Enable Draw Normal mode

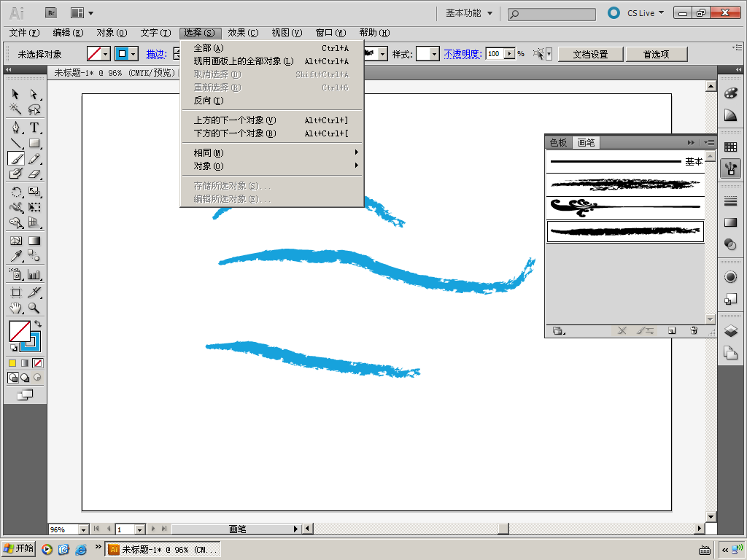click(13, 378)
